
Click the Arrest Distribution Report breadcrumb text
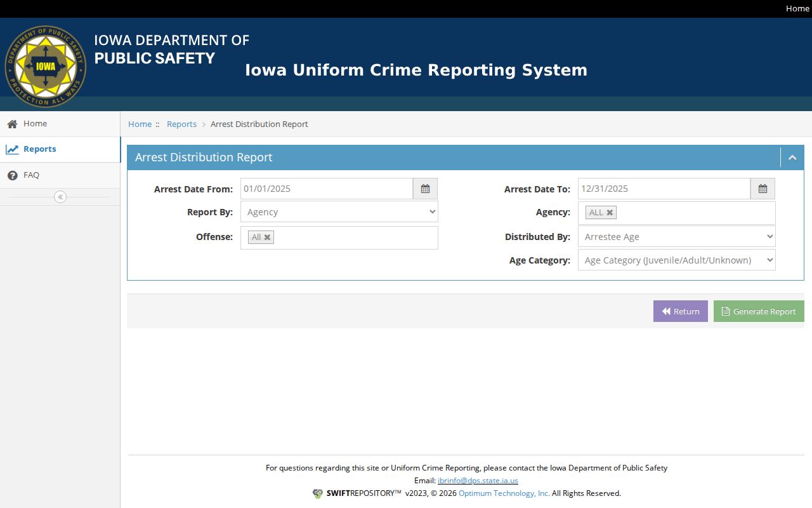tap(259, 124)
